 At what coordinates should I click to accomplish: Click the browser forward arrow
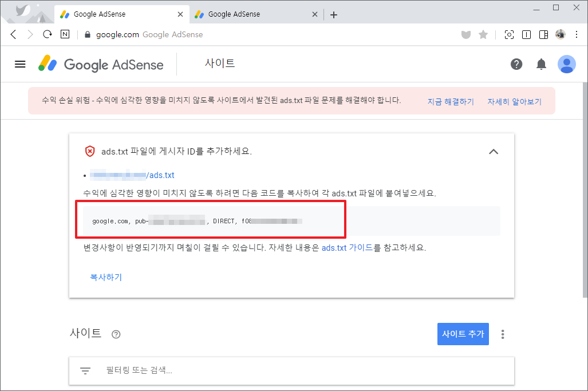point(30,34)
